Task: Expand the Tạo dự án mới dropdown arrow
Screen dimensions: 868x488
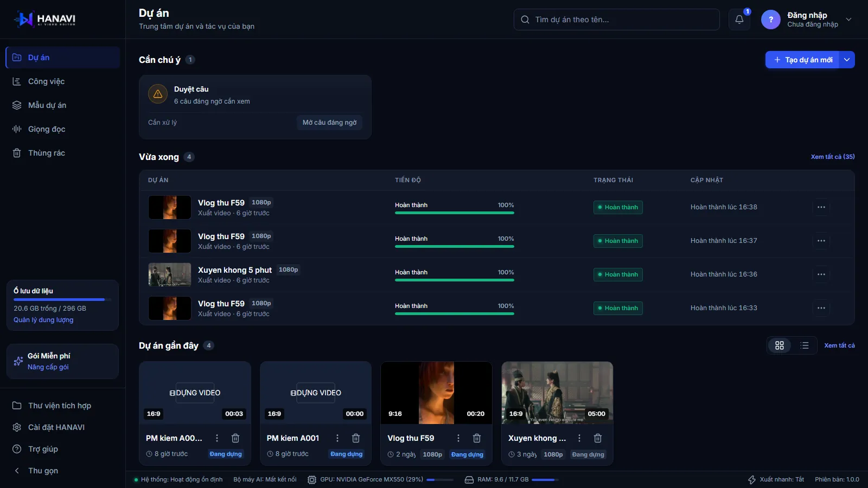Action: click(847, 60)
